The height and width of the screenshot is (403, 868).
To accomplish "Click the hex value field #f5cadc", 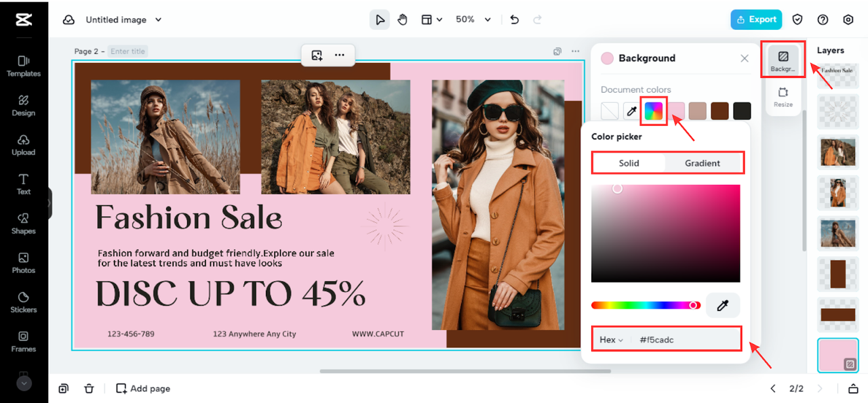I will click(686, 339).
